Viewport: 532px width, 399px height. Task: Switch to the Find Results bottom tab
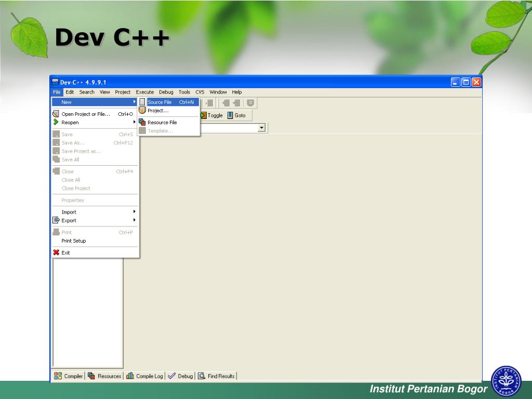217,376
